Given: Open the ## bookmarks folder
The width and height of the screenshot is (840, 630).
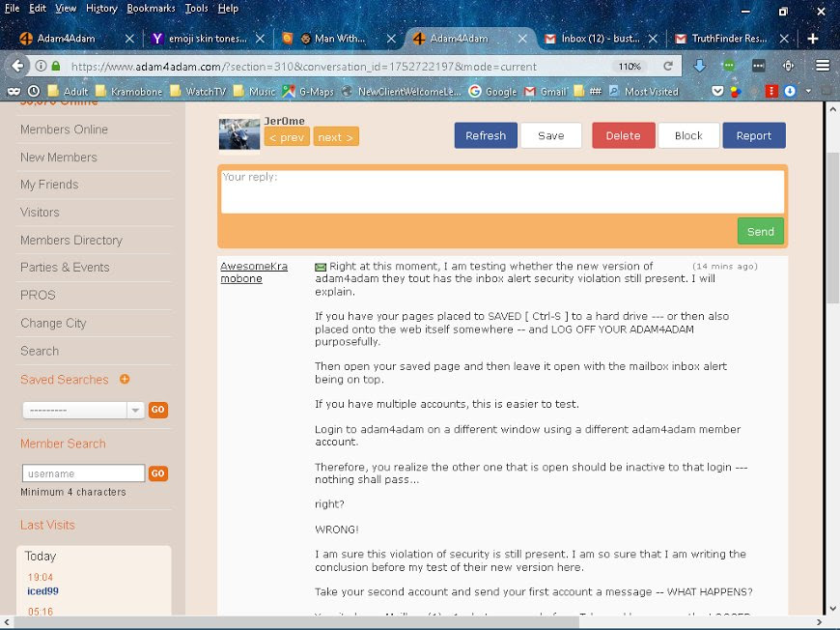Looking at the screenshot, I should [588, 91].
